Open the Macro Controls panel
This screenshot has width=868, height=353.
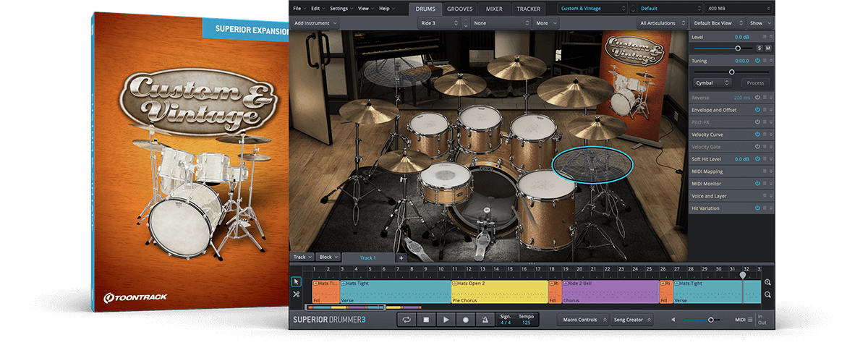(582, 320)
